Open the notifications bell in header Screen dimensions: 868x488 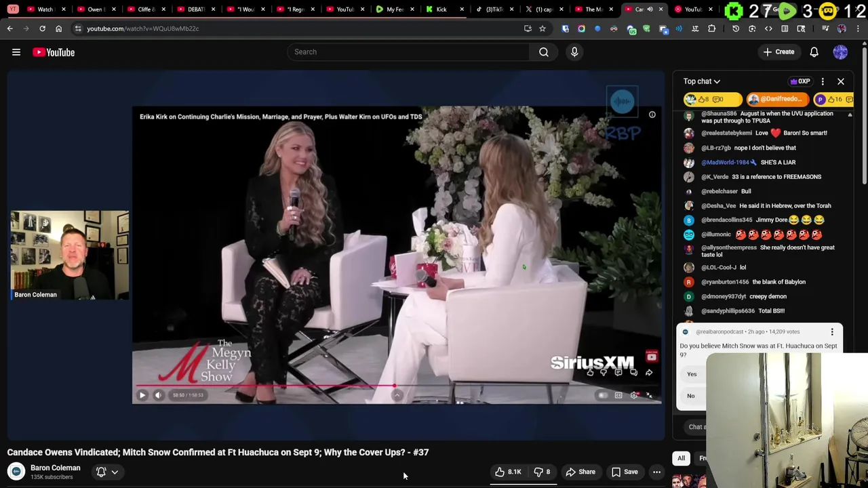point(814,52)
